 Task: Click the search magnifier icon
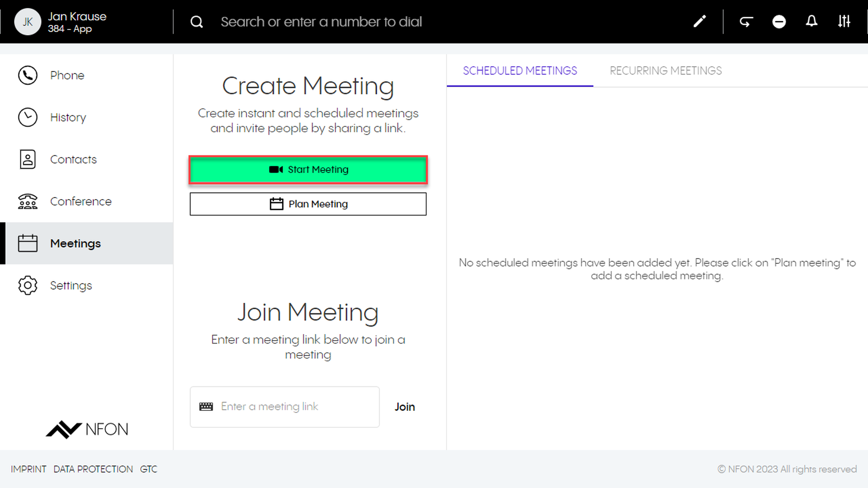197,22
